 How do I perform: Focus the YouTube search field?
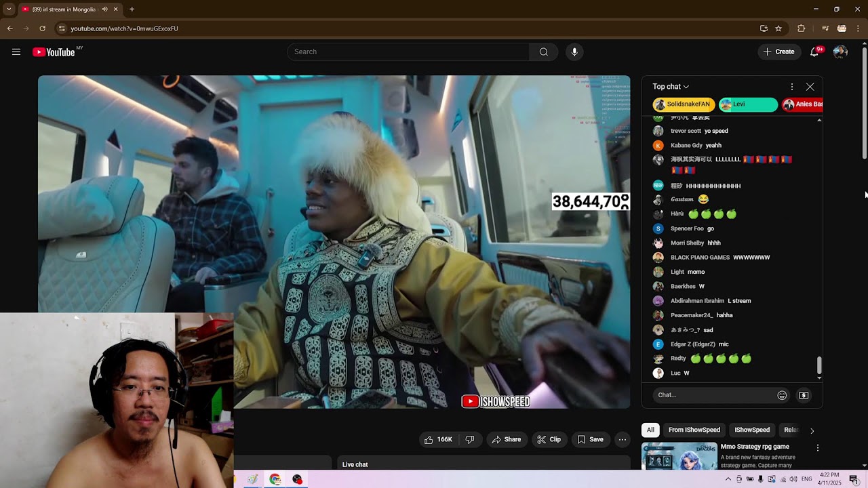click(x=408, y=52)
